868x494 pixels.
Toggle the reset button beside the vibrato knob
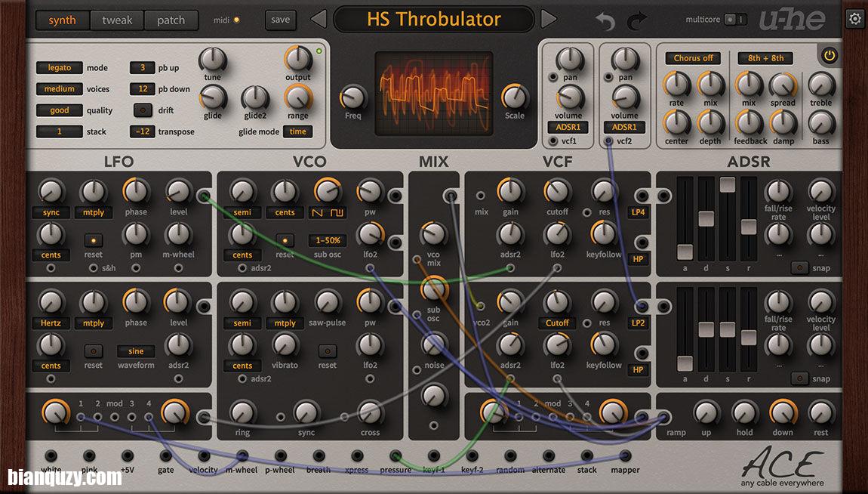[x=327, y=351]
